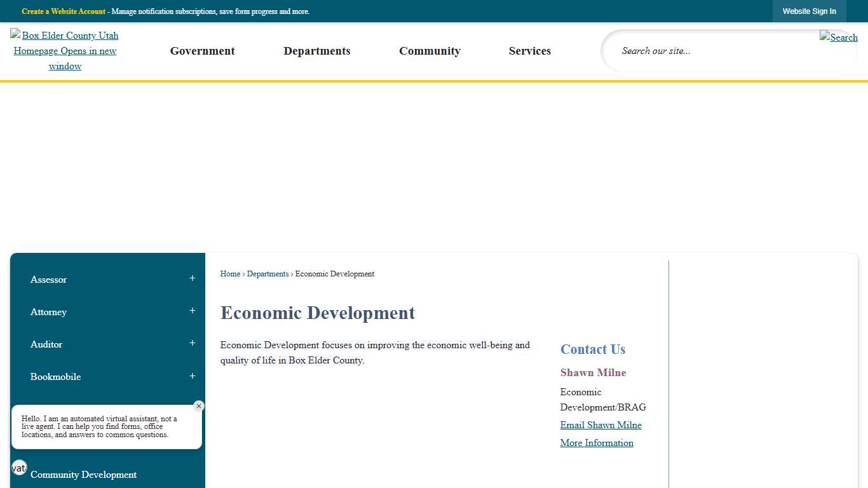Viewport: 868px width, 488px height.
Task: Open the Community navigation menu
Action: tap(430, 51)
